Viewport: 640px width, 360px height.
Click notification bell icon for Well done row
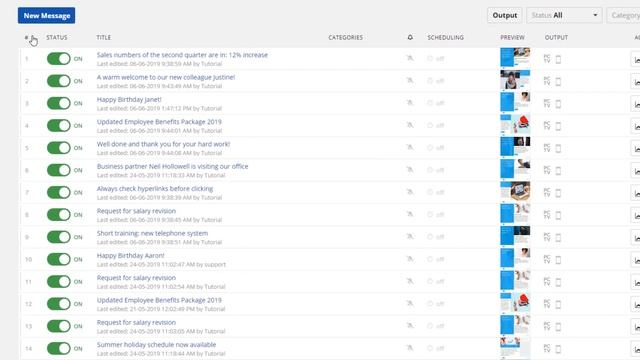tap(410, 147)
